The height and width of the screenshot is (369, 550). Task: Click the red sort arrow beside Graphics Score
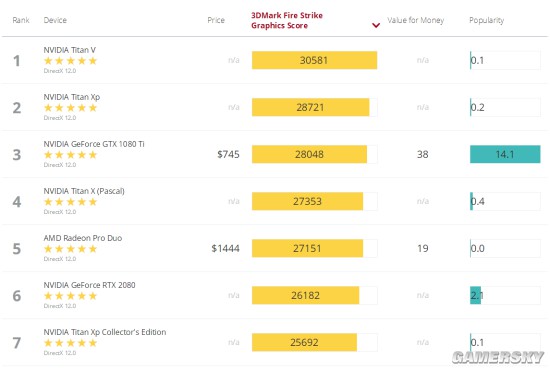point(376,25)
